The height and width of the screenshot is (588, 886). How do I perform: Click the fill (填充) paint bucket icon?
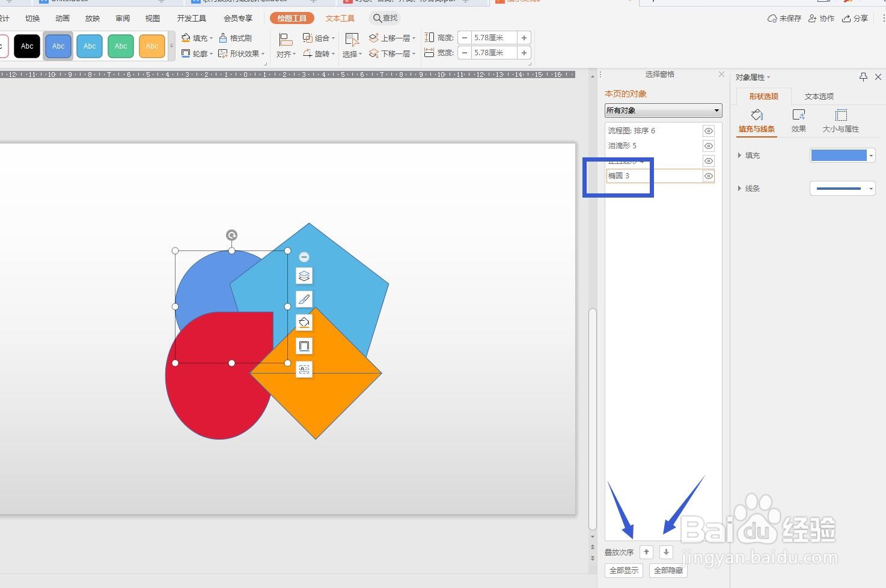186,38
